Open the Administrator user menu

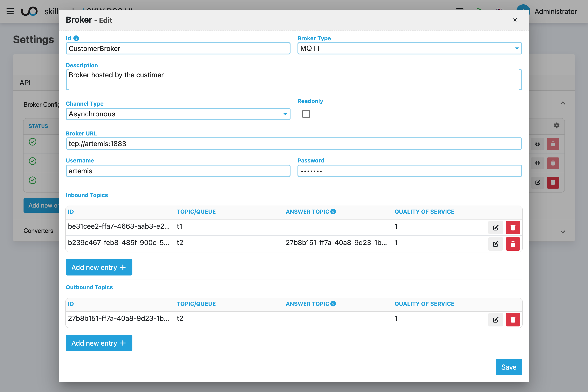[556, 11]
